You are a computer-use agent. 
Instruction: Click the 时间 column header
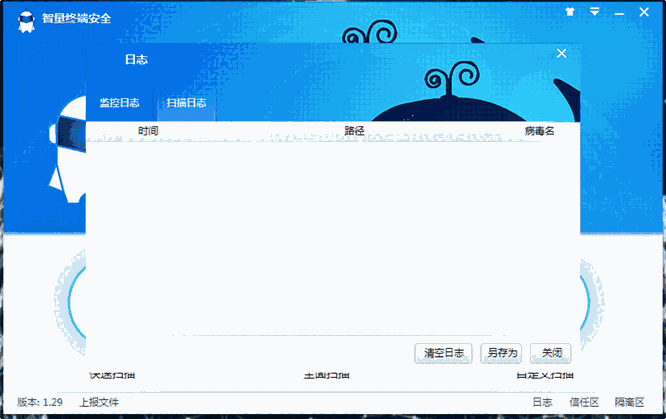(x=148, y=131)
